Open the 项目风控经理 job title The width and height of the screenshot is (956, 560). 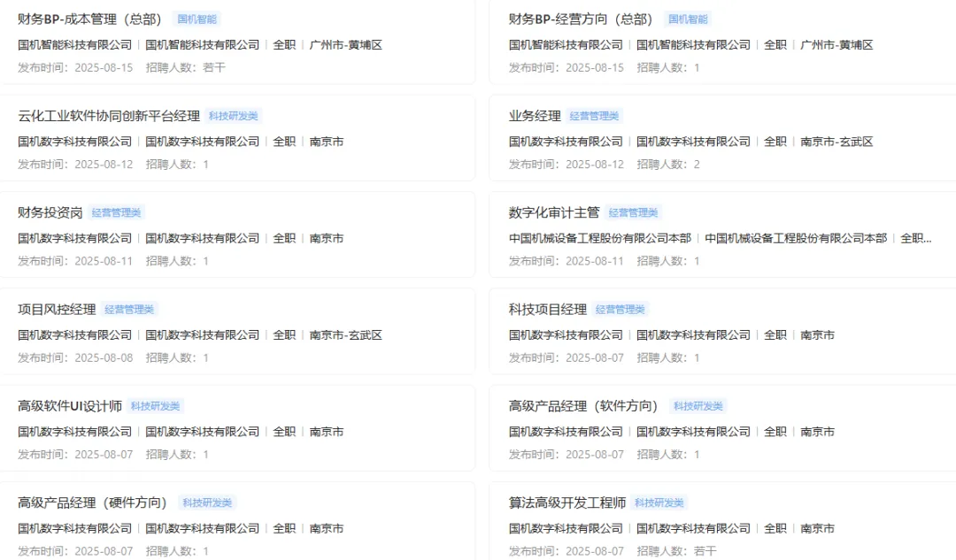point(57,310)
